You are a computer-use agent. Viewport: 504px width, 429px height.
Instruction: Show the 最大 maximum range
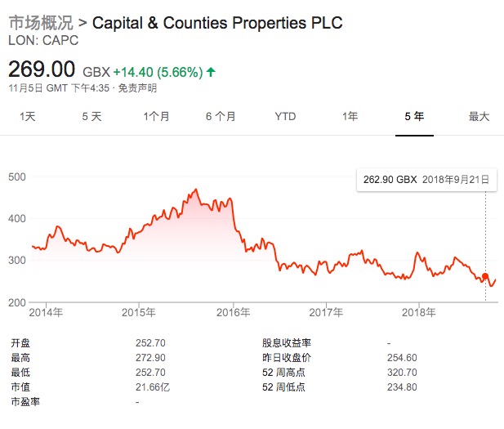(479, 116)
